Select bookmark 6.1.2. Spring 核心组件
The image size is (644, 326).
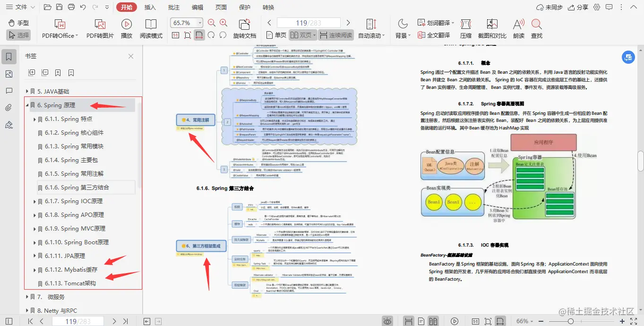coord(74,133)
